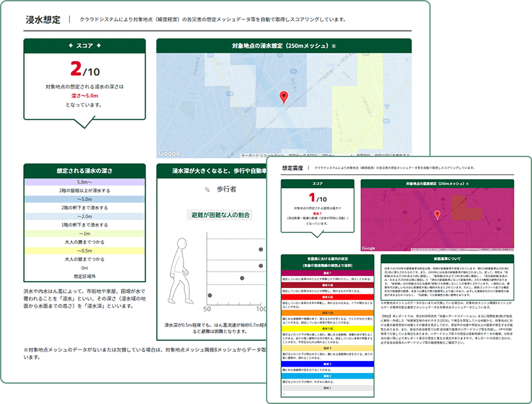Screen dimensions: 532x404
Task: Click the 2階の屋根以上が浸水する legend row
Action: (x=84, y=191)
